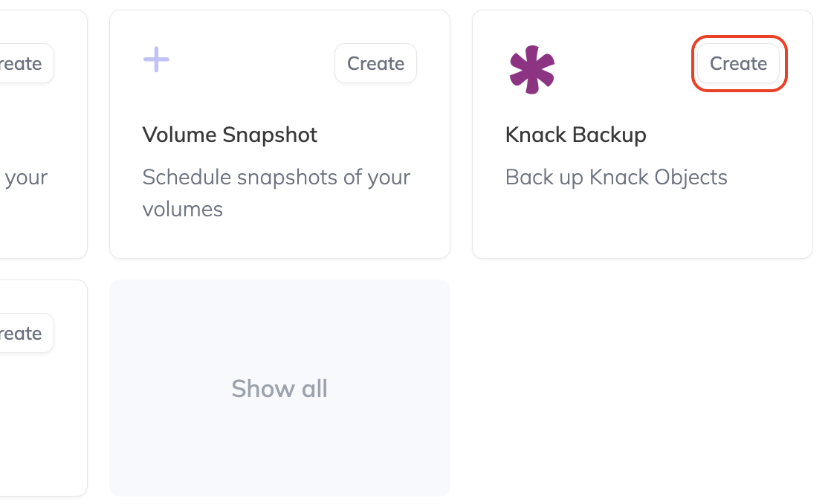Click the purple plus icon for Volume Snapshot
The image size is (828, 504).
pos(156,59)
